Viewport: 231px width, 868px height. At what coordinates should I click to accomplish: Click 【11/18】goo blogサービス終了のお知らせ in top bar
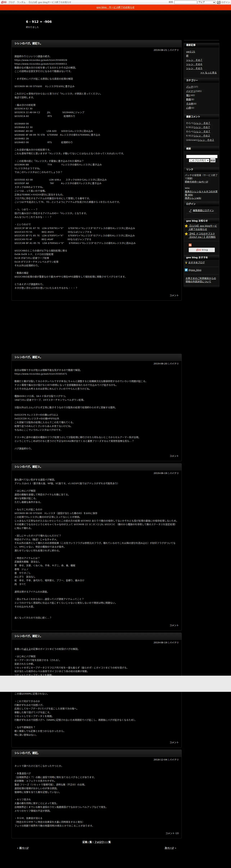tap(49, 2)
